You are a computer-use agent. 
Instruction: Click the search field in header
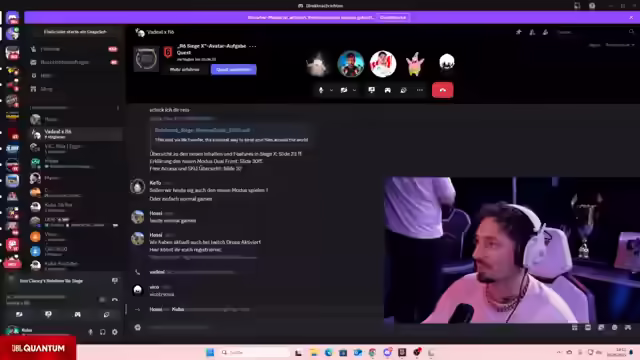click(596, 32)
